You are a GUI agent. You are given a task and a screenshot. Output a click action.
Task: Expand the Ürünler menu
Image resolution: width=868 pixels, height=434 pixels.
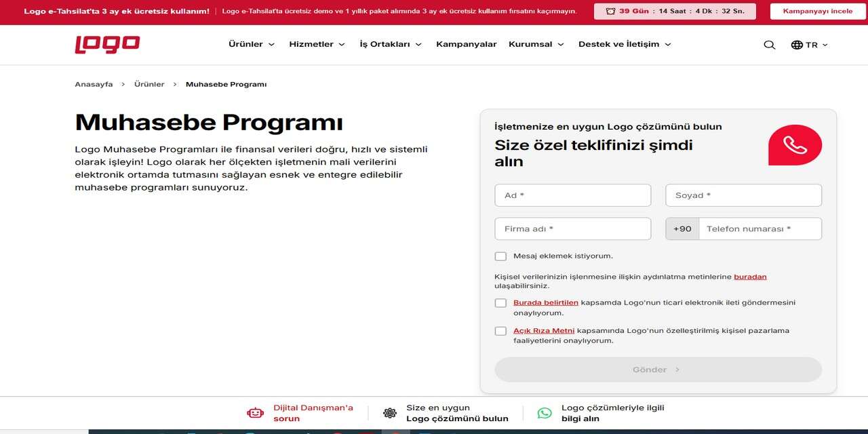coord(252,44)
